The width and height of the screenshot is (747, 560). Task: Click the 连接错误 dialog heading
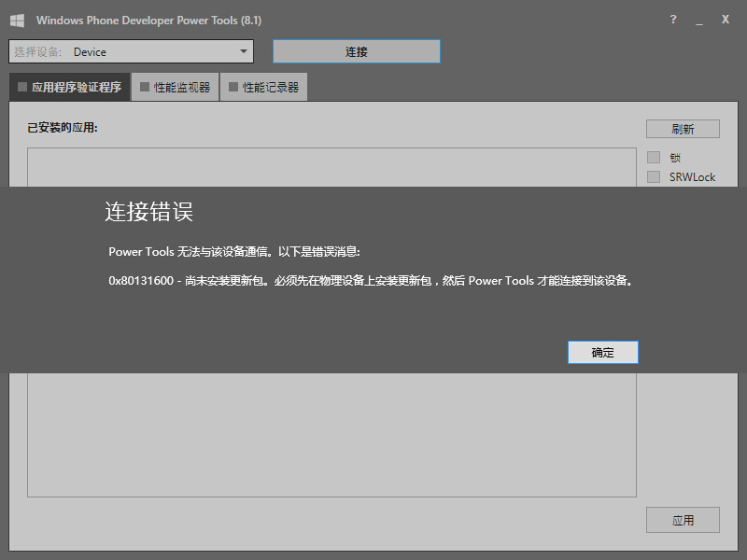pos(148,212)
